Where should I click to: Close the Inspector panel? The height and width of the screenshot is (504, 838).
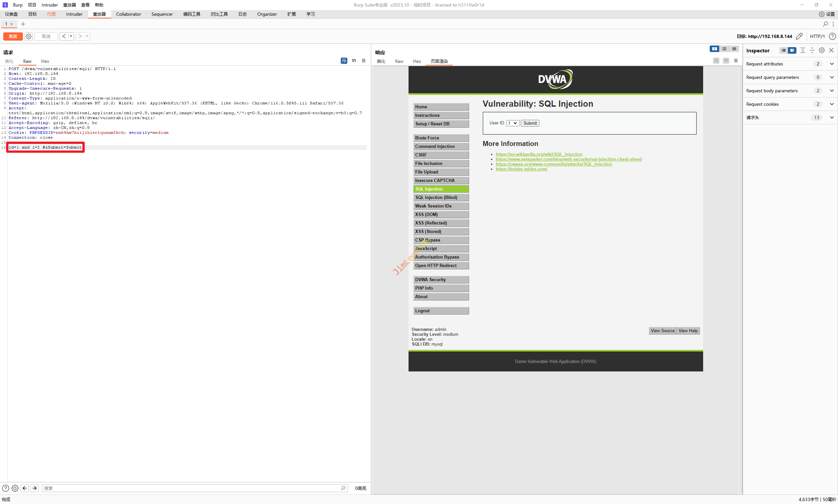click(x=831, y=50)
